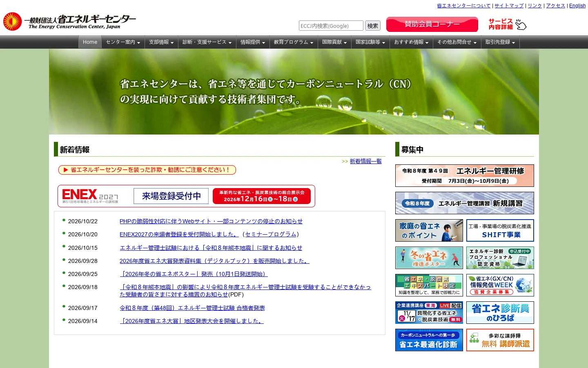Open the 合格者発表 news link
Screen dimensions: 588x368
coord(192,308)
